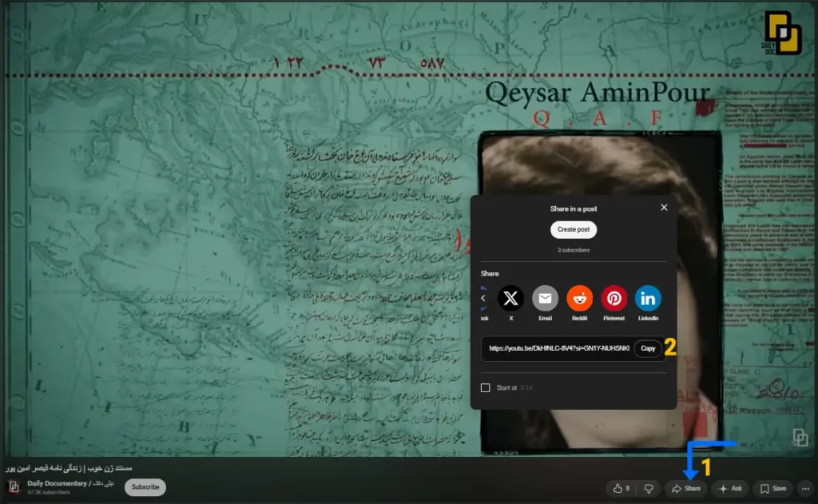Click the Create post button

tap(574, 229)
